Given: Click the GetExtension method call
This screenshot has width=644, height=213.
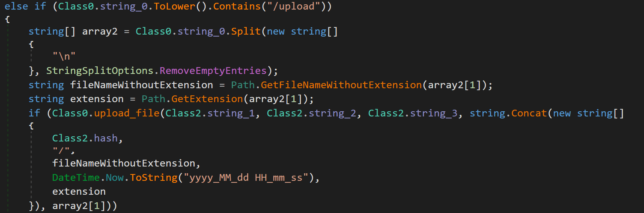Looking at the screenshot, I should pyautogui.click(x=207, y=99).
